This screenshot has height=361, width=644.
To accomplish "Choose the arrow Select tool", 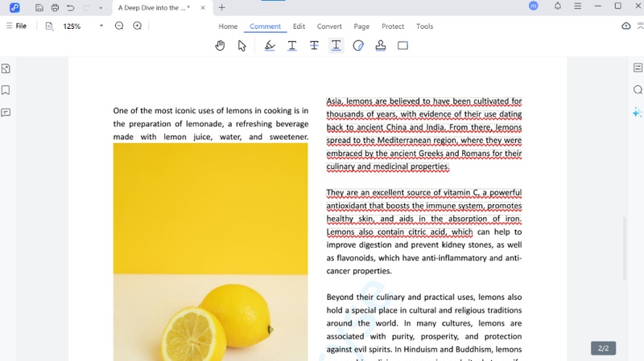I will click(x=242, y=46).
